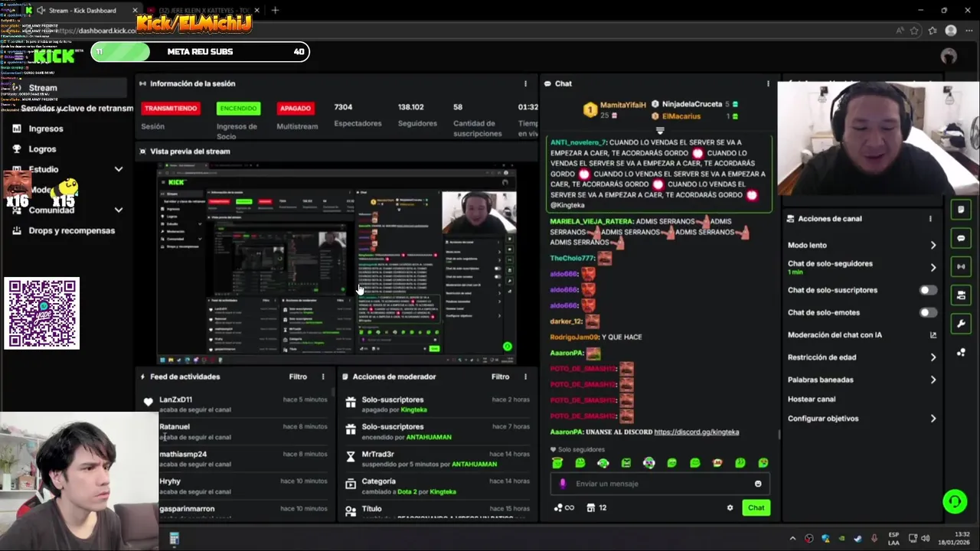Viewport: 980px width, 551px height.
Task: Open Drops y recompensas gift icon
Action: coord(17,230)
